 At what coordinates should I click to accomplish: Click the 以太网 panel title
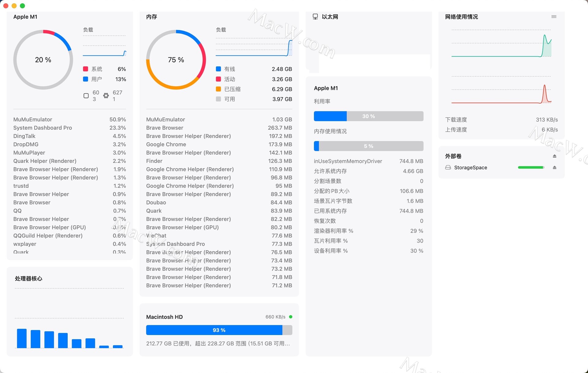point(330,17)
